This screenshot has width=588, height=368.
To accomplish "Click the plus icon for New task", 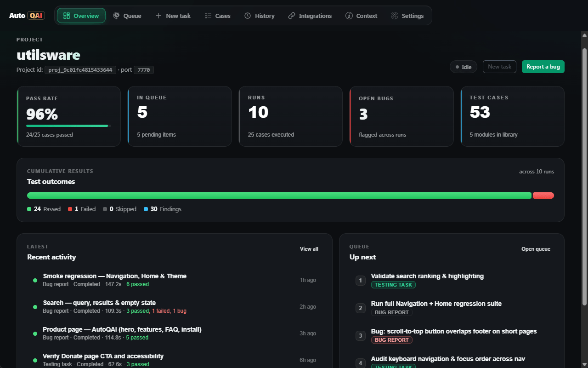I will [x=158, y=16].
